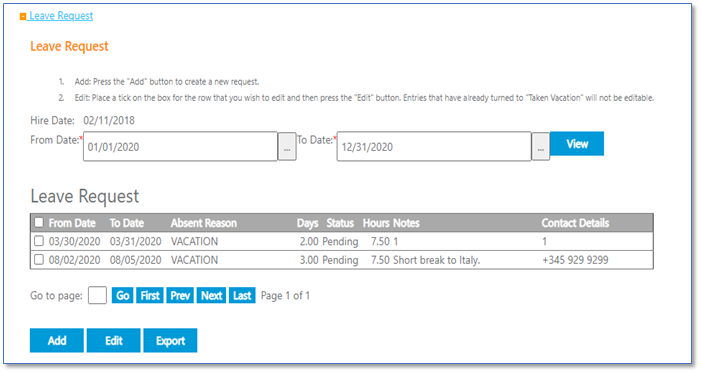Click VACATION in the 08/02/2020 row
The height and width of the screenshot is (373, 701).
(194, 260)
